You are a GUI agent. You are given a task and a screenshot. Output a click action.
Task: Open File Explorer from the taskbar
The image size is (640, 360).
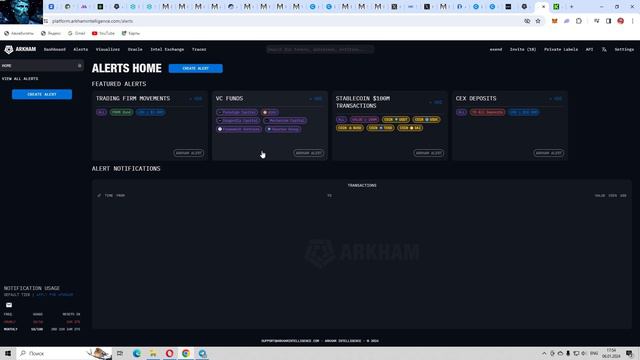pos(153,353)
